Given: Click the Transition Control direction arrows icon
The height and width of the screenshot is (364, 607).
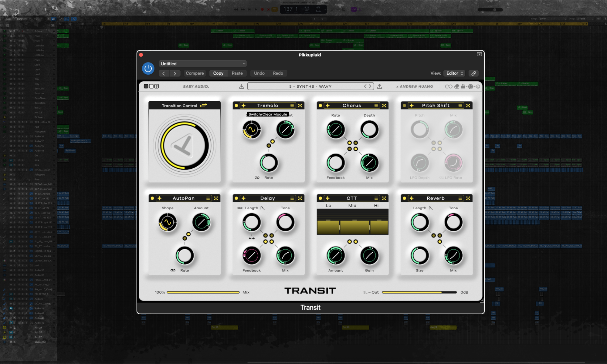Looking at the screenshot, I should tap(203, 105).
